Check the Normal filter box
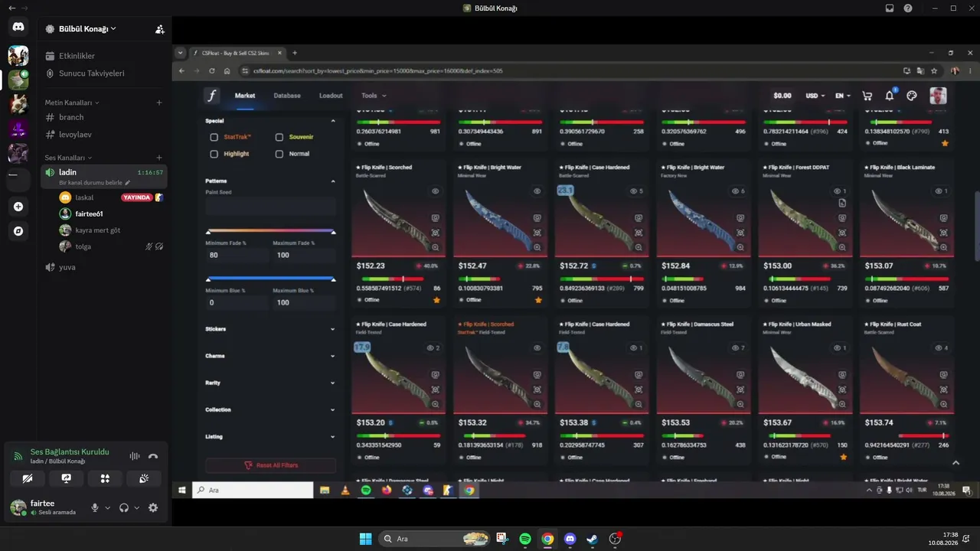Screen dimensions: 980x551 pos(279,154)
